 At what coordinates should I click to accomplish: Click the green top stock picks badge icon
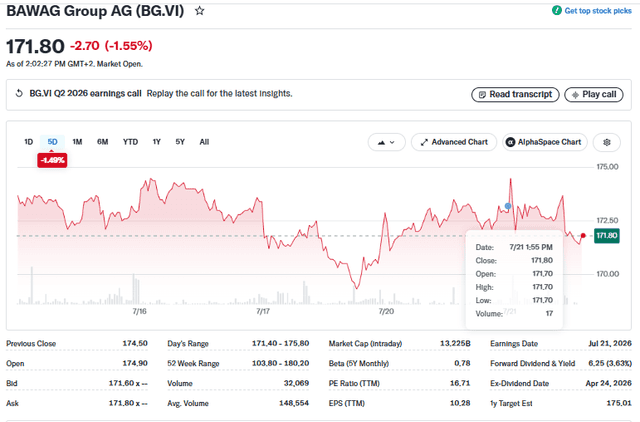click(557, 11)
